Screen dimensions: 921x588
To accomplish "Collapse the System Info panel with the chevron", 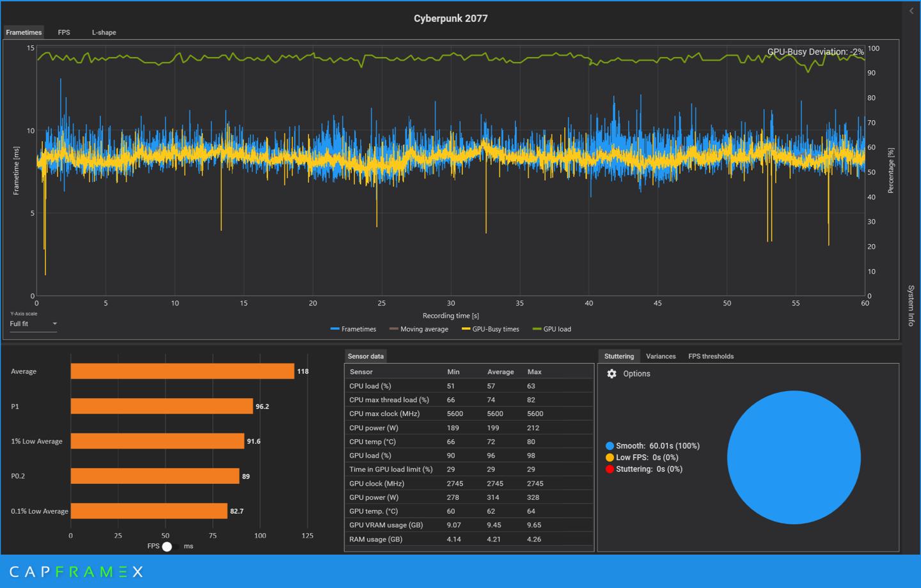I will click(x=911, y=10).
